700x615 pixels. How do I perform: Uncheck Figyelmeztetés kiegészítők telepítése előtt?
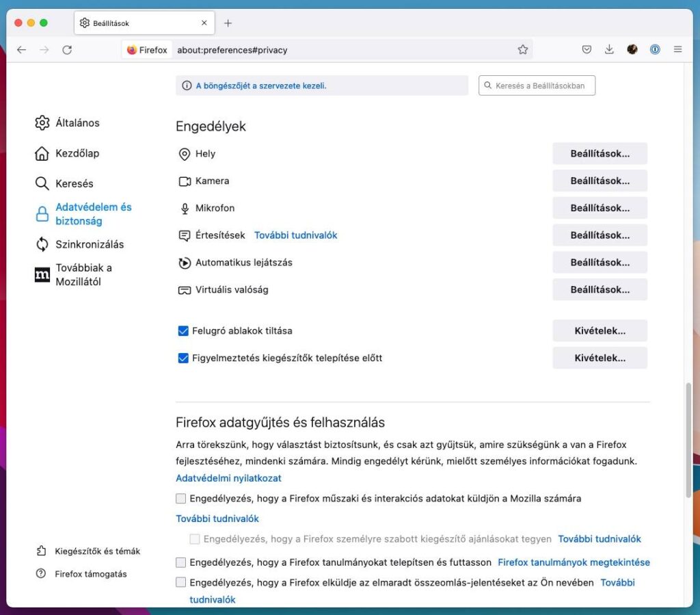click(183, 358)
